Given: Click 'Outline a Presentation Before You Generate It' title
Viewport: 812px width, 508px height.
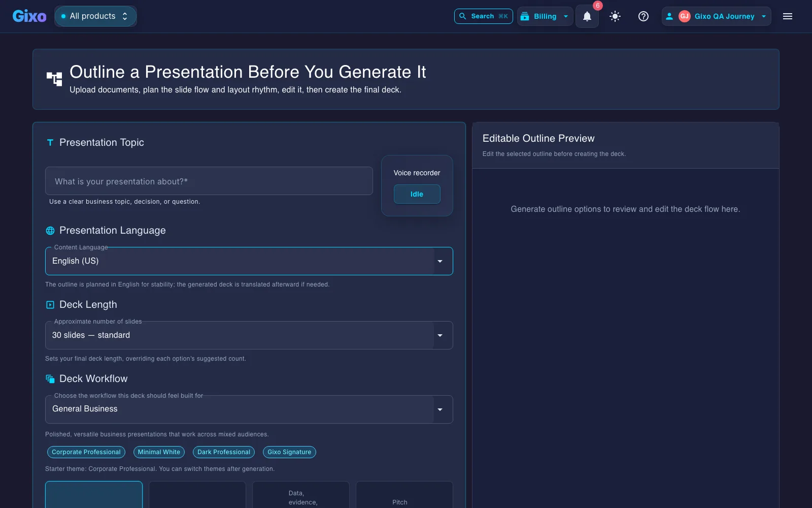Looking at the screenshot, I should (x=248, y=72).
